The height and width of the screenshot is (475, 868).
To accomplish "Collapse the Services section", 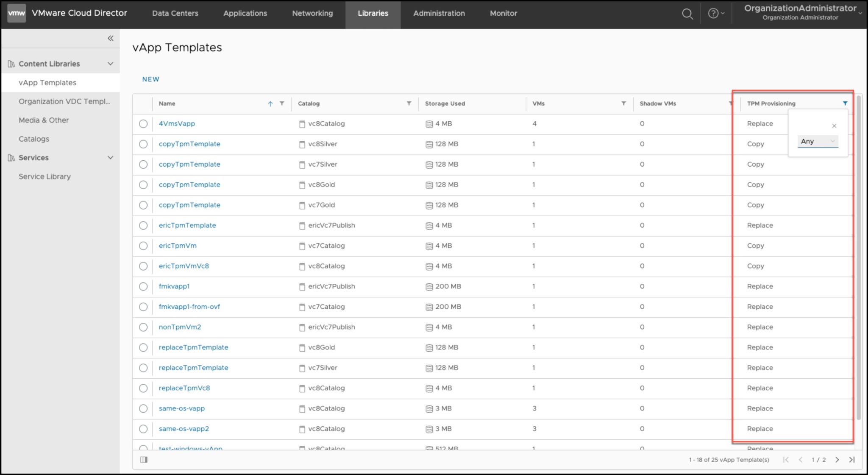I will tap(110, 157).
